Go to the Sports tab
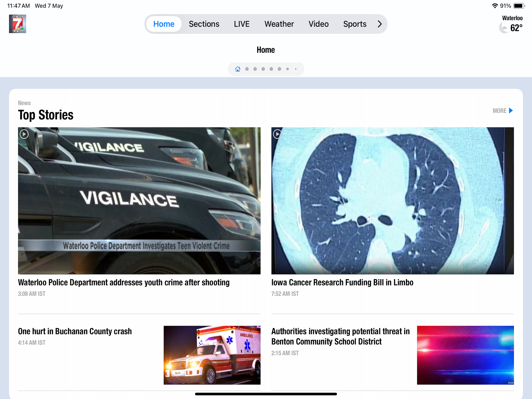 [x=355, y=24]
